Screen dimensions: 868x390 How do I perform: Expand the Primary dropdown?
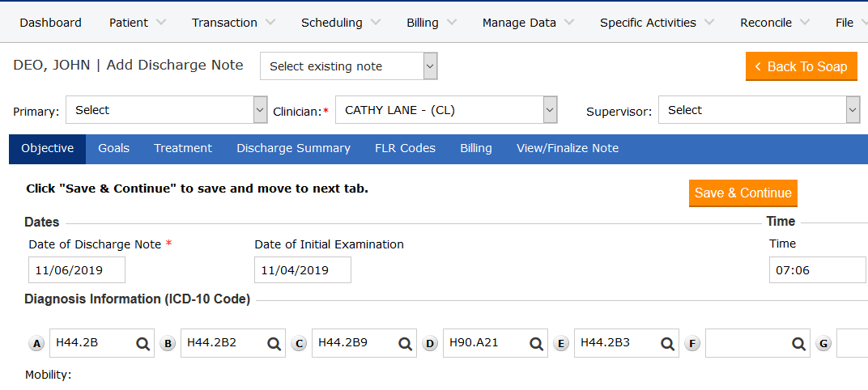tap(166, 110)
